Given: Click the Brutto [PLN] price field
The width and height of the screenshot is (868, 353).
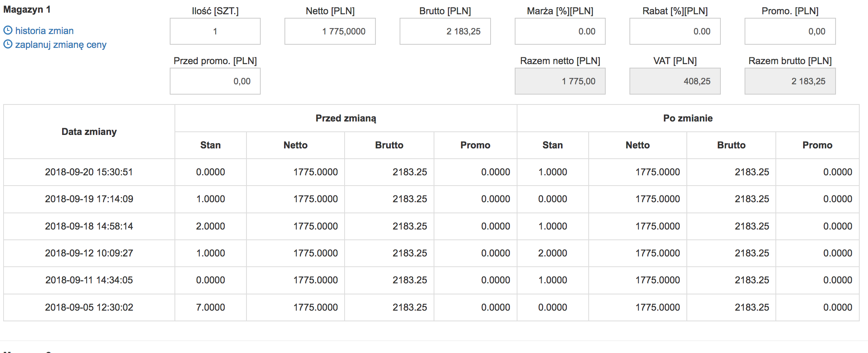Looking at the screenshot, I should click(x=445, y=31).
